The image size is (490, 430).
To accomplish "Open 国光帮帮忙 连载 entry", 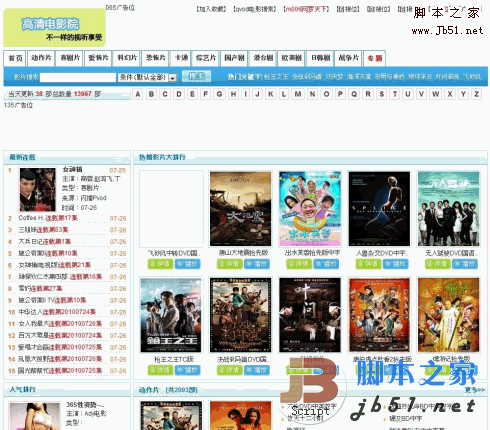I will point(60,371).
